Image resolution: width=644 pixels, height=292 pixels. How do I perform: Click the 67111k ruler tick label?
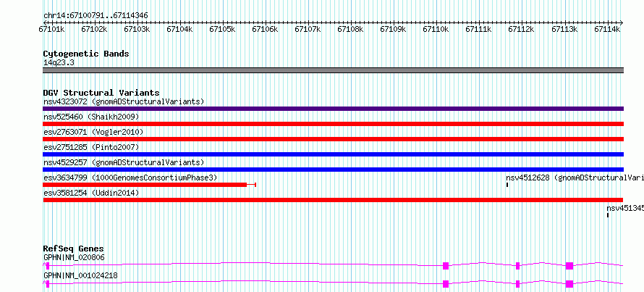pyautogui.click(x=479, y=29)
